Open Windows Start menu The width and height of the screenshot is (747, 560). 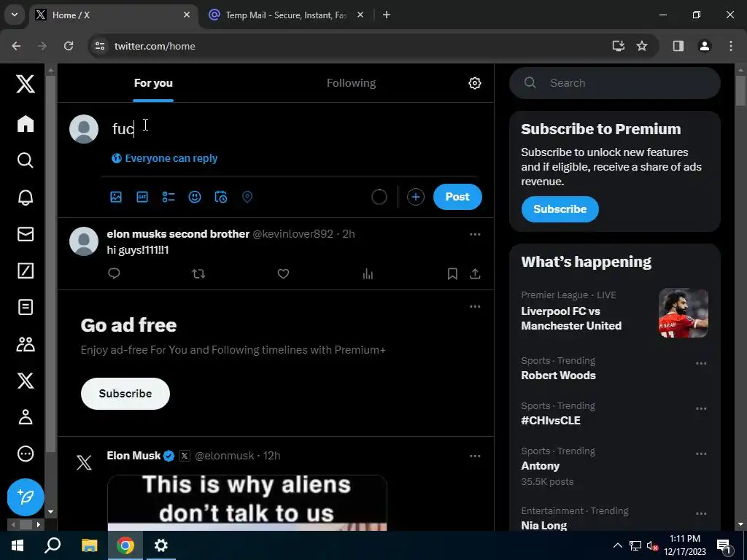18,545
